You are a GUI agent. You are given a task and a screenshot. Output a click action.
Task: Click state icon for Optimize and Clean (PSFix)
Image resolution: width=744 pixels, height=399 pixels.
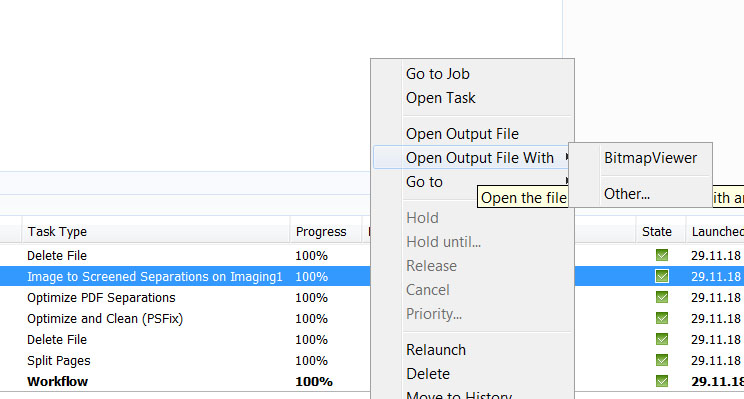[x=662, y=318]
